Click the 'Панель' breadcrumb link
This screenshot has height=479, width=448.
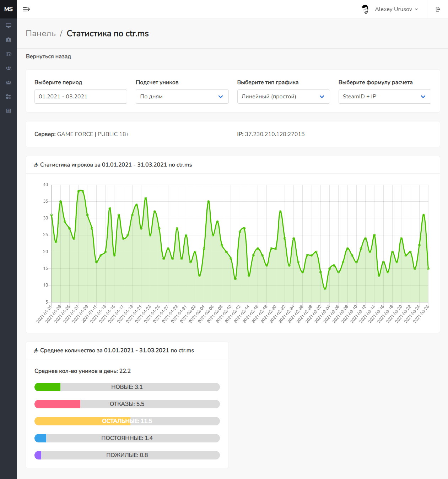(41, 33)
